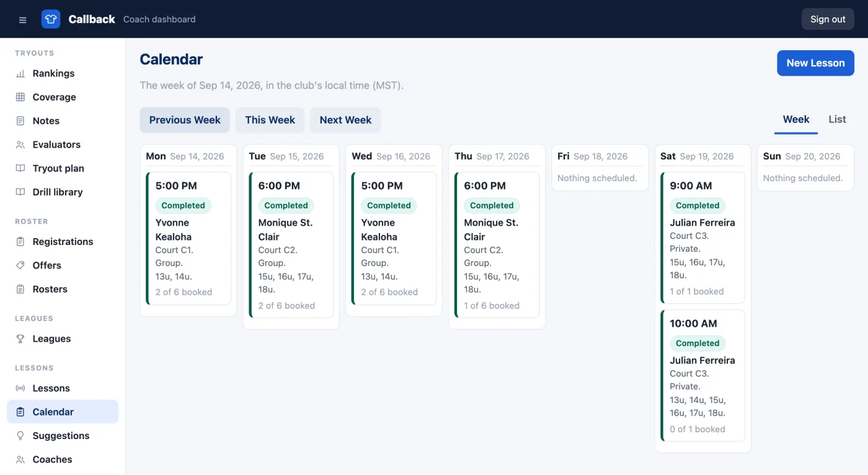Open the Notes section
Viewport: 868px width, 475px height.
coord(63,121)
